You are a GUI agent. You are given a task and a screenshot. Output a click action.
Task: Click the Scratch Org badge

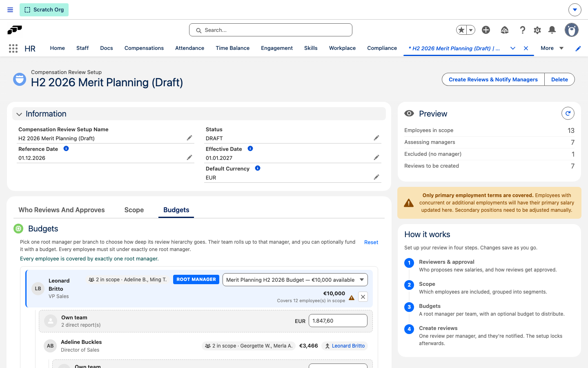[44, 10]
